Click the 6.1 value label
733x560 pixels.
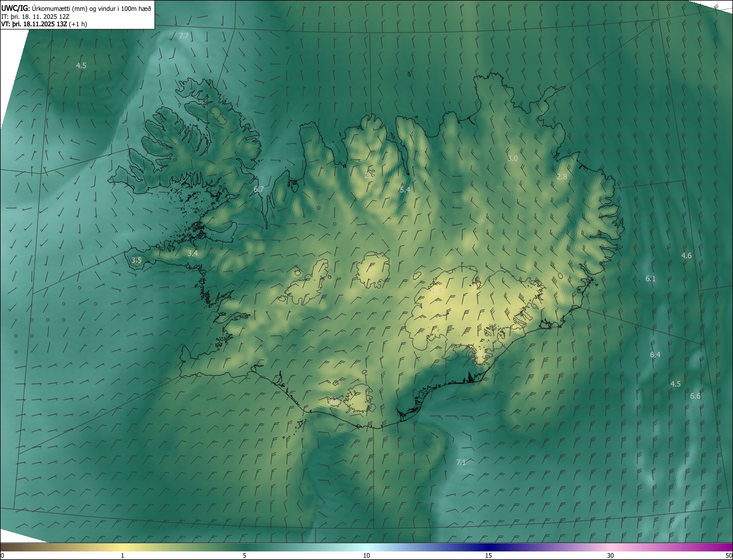(651, 278)
